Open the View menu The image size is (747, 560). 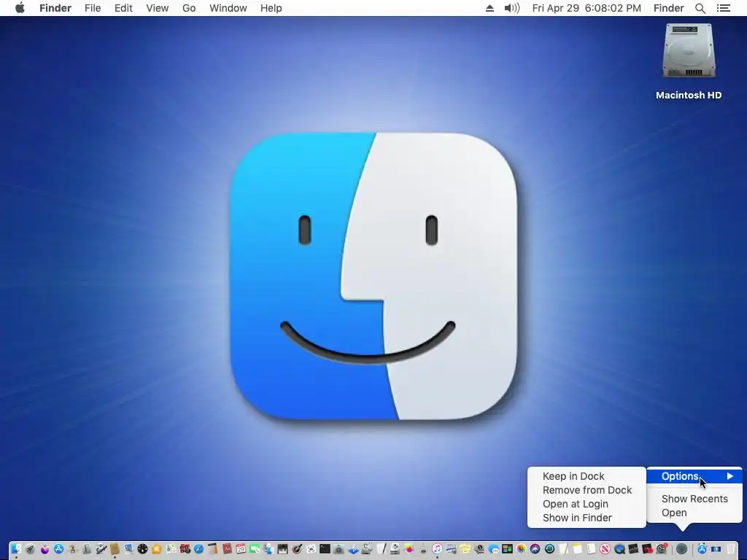click(158, 8)
